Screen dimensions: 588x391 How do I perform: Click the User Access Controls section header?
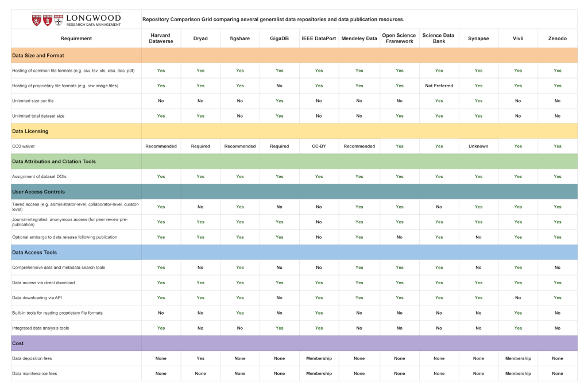click(38, 192)
